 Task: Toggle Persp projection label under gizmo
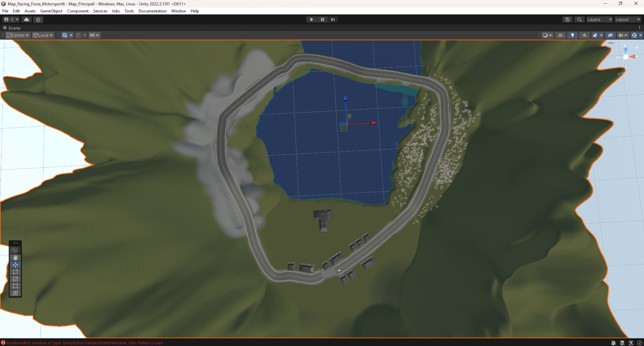tap(624, 74)
